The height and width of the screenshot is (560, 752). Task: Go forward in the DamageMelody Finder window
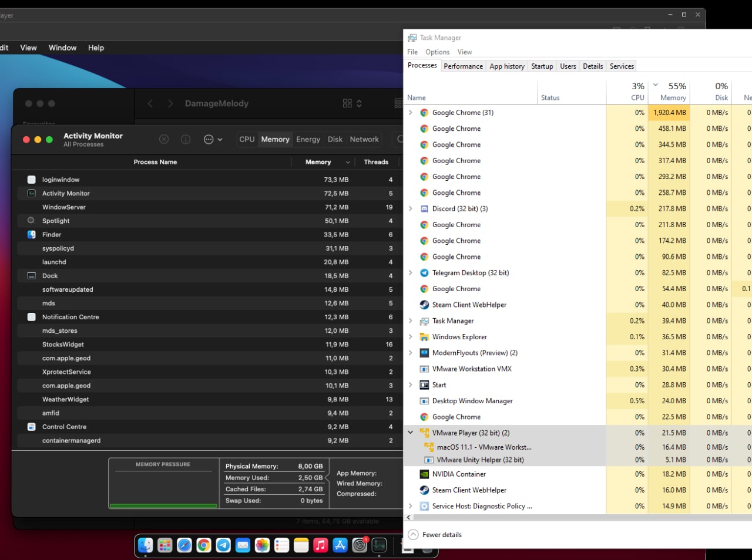[x=170, y=103]
